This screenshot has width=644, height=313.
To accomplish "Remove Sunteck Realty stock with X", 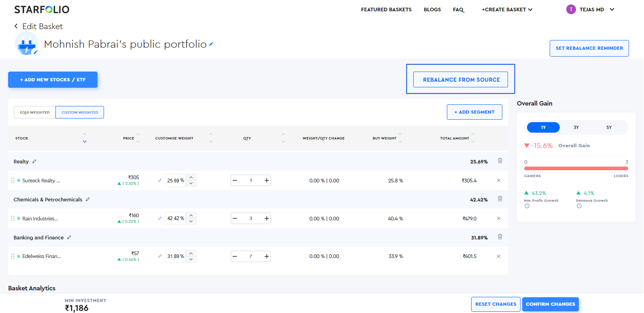I will tap(499, 180).
